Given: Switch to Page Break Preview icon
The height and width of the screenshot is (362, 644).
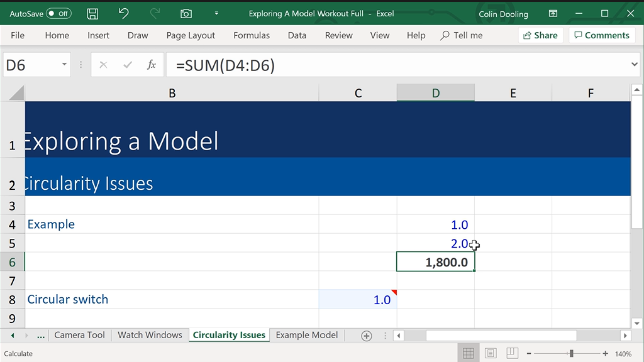Looking at the screenshot, I should click(x=513, y=353).
